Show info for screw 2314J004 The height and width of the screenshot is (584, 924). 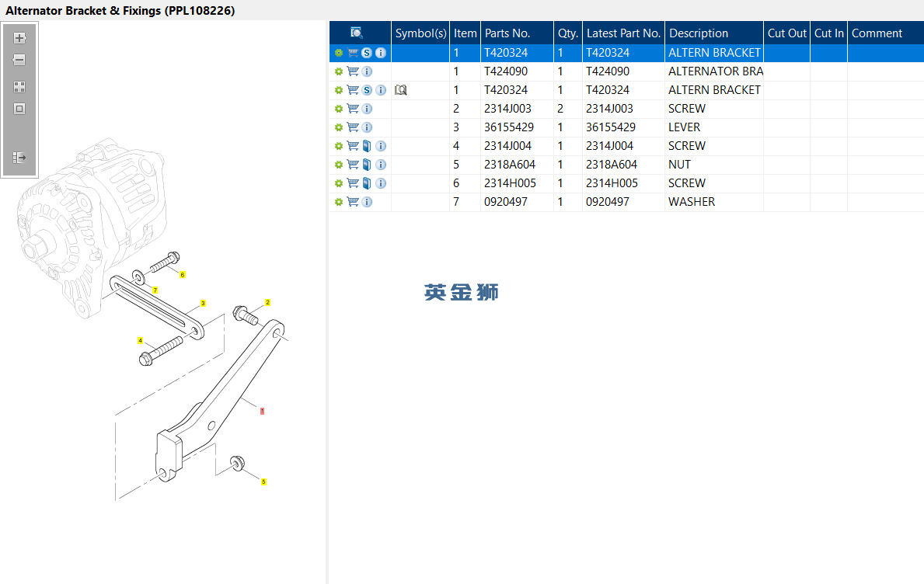click(382, 146)
